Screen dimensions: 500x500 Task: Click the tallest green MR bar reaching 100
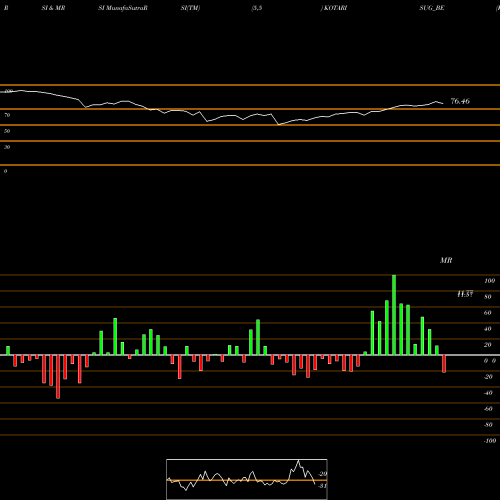coord(394,315)
